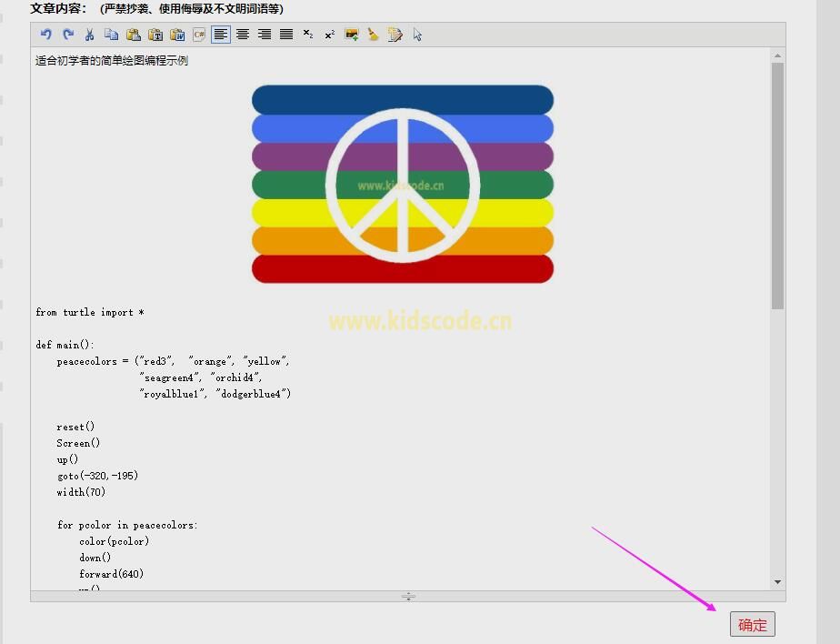
Task: Click the '"seagreen4", "orchid4",' line
Action: click(x=201, y=377)
